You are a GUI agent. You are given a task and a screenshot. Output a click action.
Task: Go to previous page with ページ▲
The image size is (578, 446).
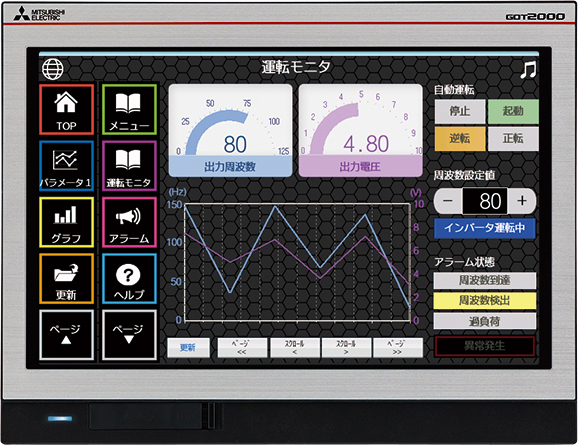click(66, 335)
